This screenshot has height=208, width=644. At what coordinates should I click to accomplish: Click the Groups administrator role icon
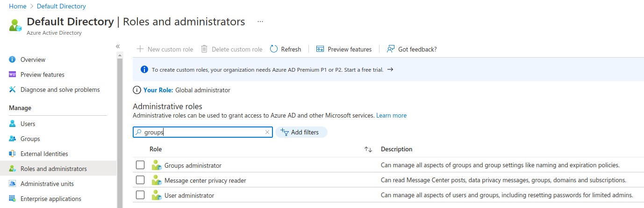click(156, 165)
